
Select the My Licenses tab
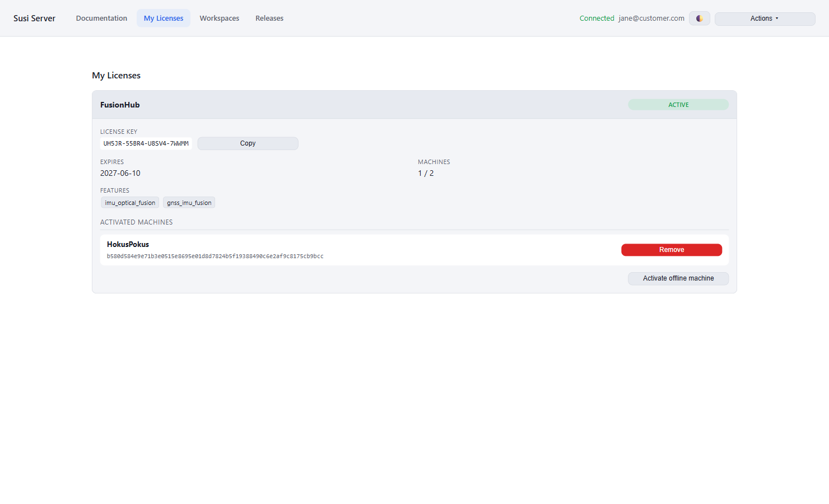pos(164,18)
